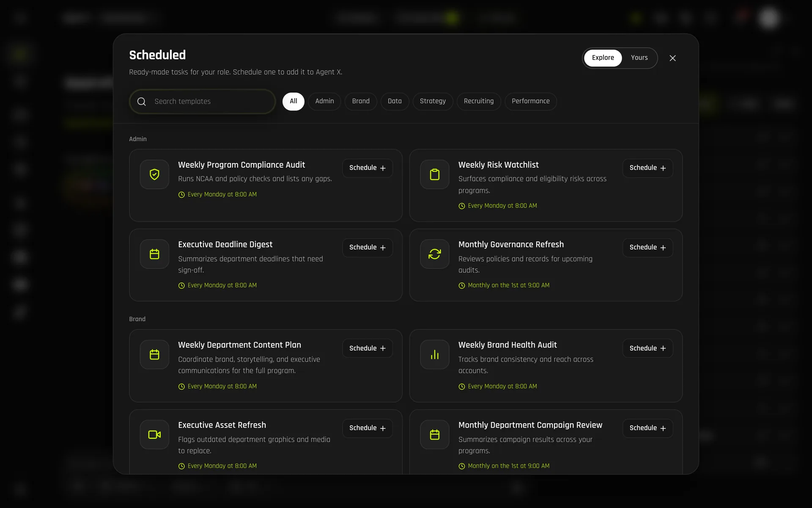The width and height of the screenshot is (812, 508).
Task: Schedule the Weekly Brand Health Audit
Action: click(647, 348)
